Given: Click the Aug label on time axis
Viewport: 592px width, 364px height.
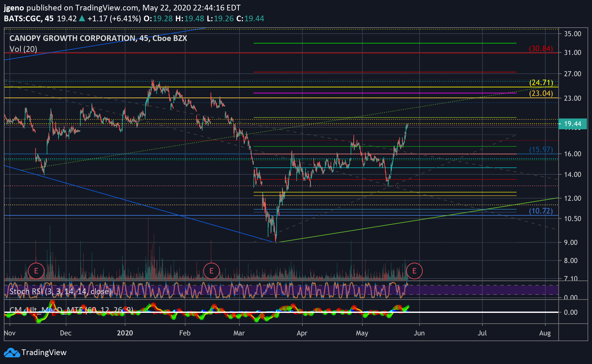Looking at the screenshot, I should tap(545, 333).
